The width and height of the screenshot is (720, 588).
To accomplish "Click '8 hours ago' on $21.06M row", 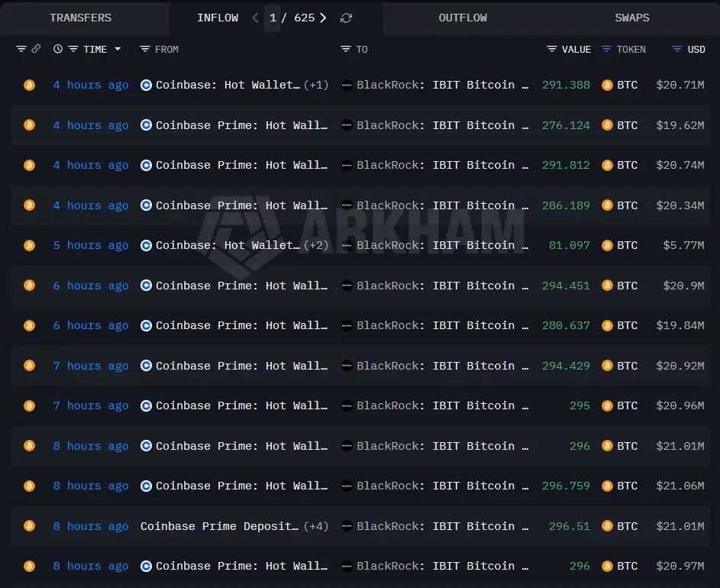I will tap(90, 486).
